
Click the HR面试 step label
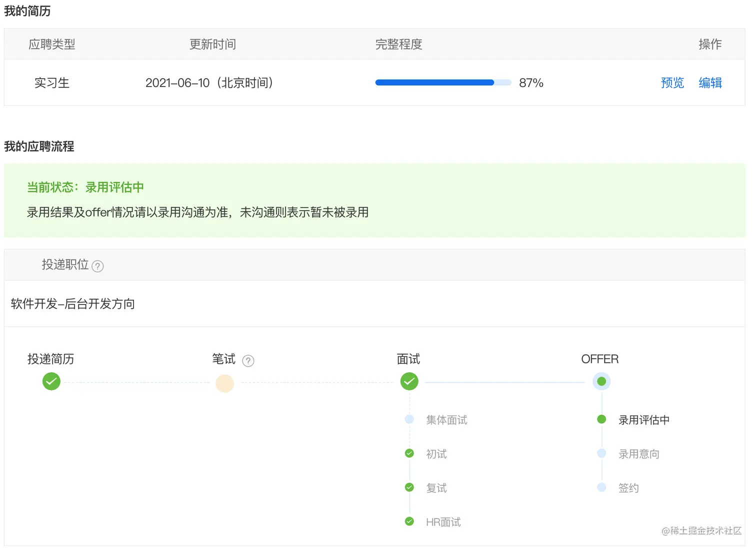443,522
